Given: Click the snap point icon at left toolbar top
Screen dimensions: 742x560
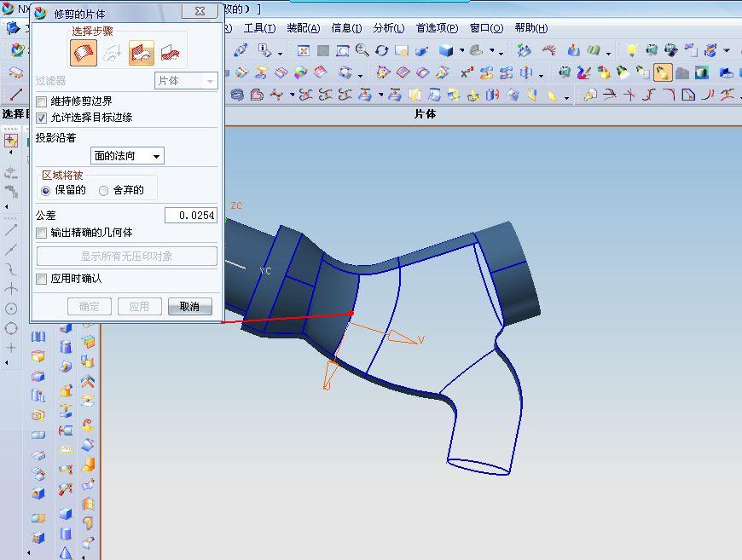Looking at the screenshot, I should point(11,141).
